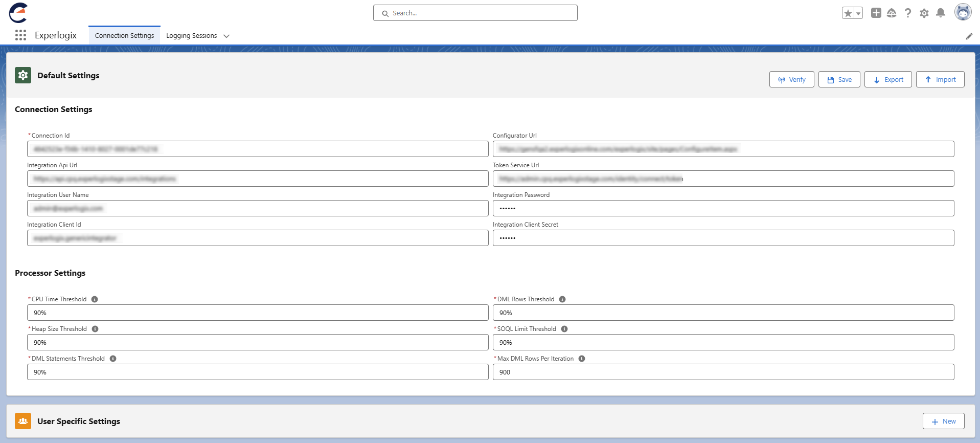Open the user profile avatar
980x443 pixels.
point(963,13)
